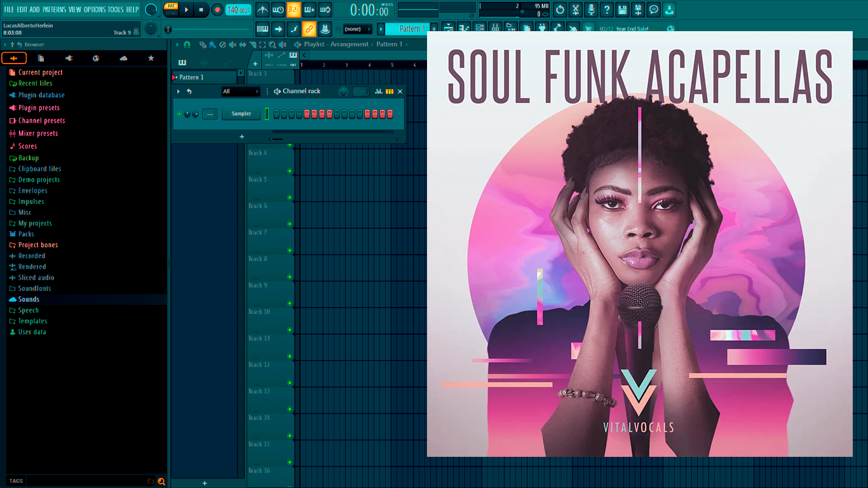Screen dimensions: 868x488
Task: Open the All channel filter dropdown
Action: [241, 91]
